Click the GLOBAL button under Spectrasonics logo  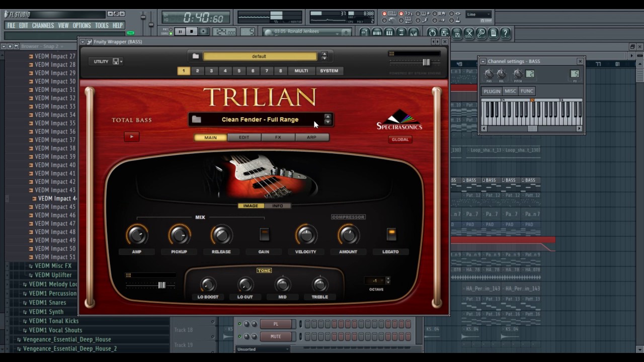click(x=400, y=139)
